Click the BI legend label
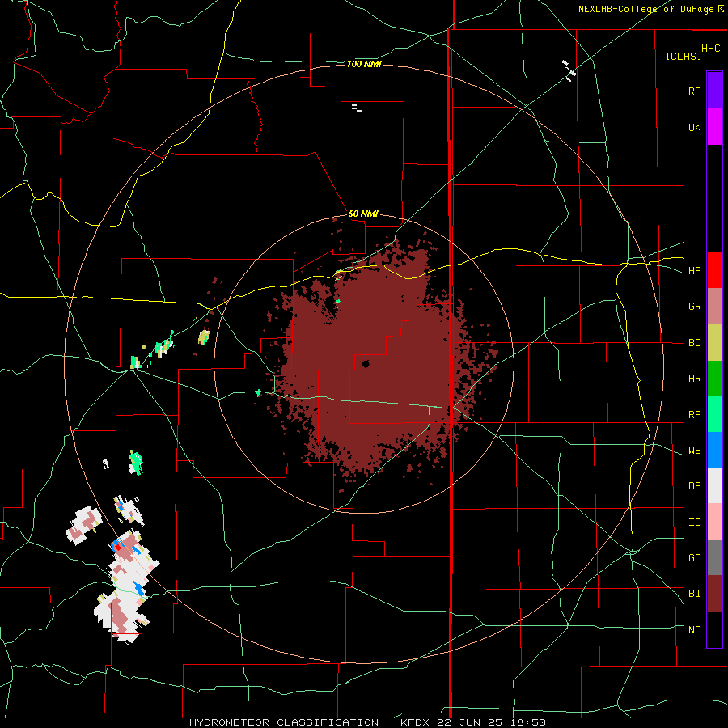The image size is (728, 728). [x=694, y=594]
